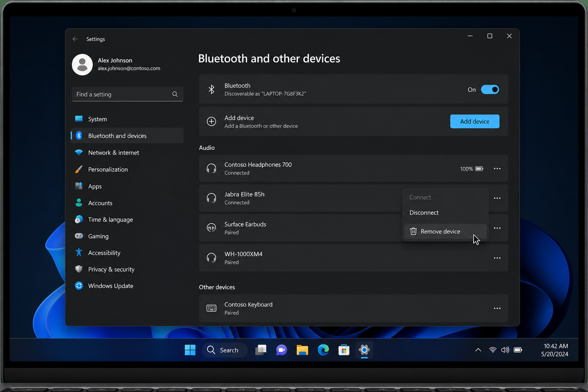588x392 pixels.
Task: Click the Windows Update sync icon
Action: [x=79, y=286]
